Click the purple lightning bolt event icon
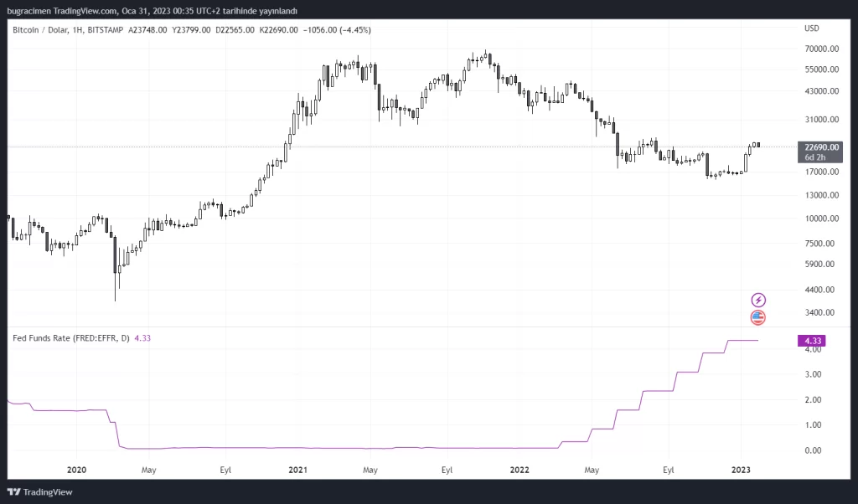This screenshot has height=504, width=858. click(x=758, y=300)
